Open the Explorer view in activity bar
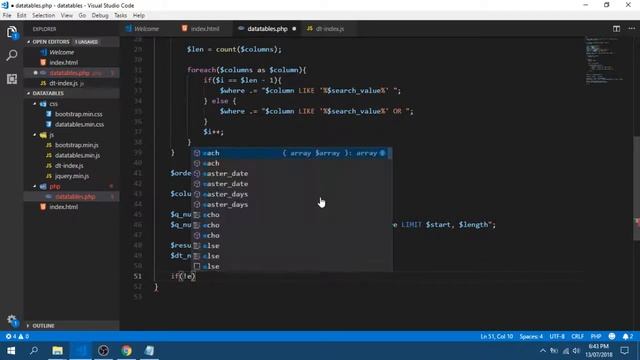This screenshot has height=360, width=640. [12, 32]
